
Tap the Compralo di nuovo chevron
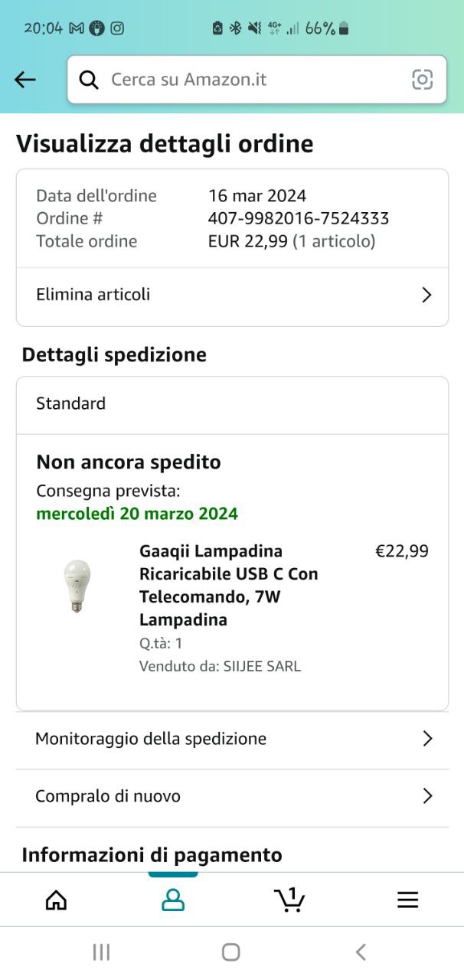427,796
